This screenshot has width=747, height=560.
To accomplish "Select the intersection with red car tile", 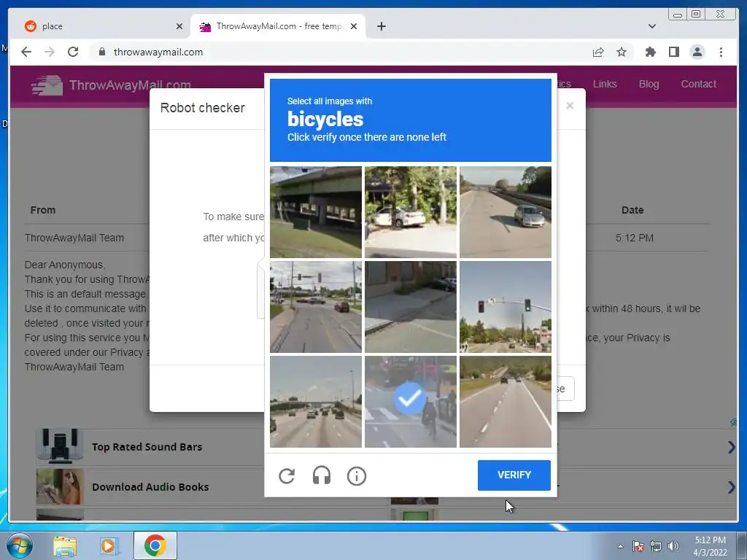I will click(316, 307).
